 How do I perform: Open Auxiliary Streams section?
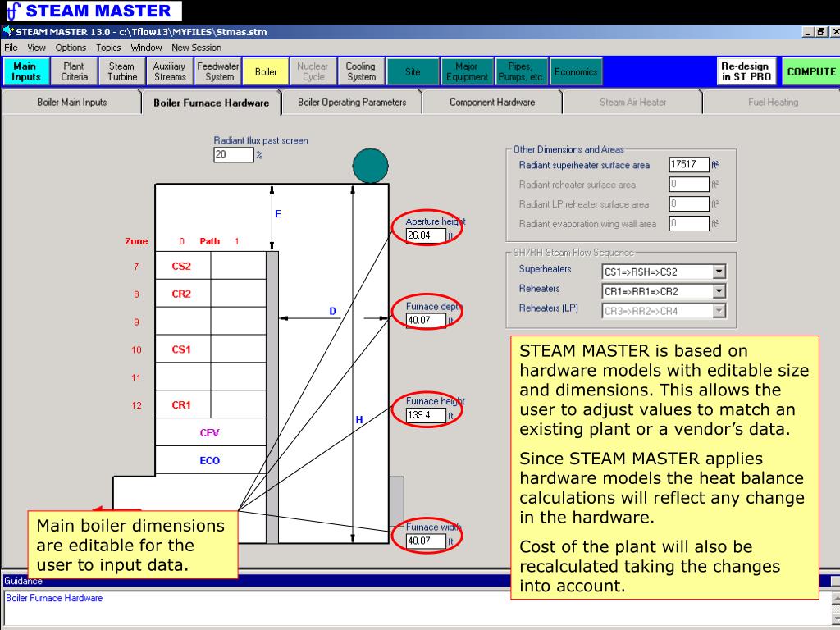[x=170, y=71]
